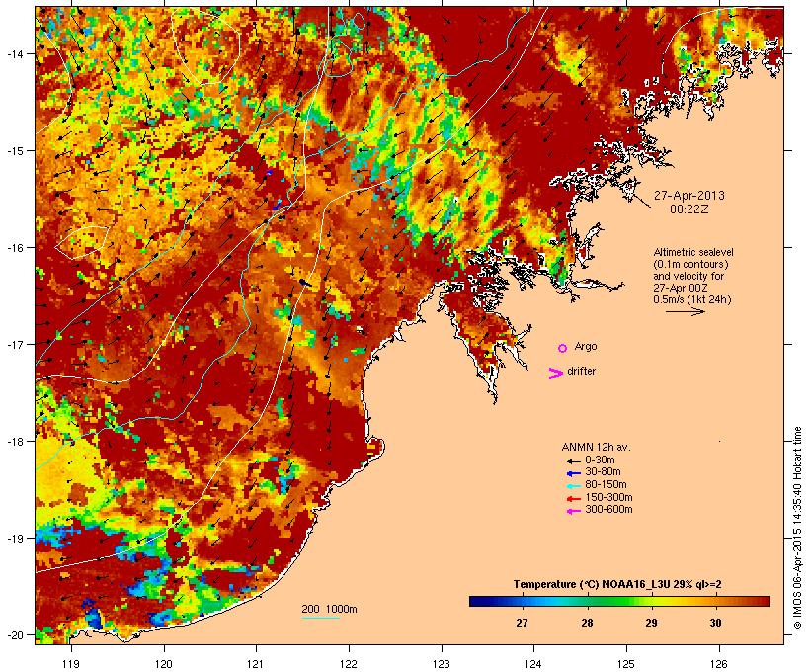Click the magenta 300-600m arrow legend
The width and height of the screenshot is (810, 672).
tap(574, 511)
